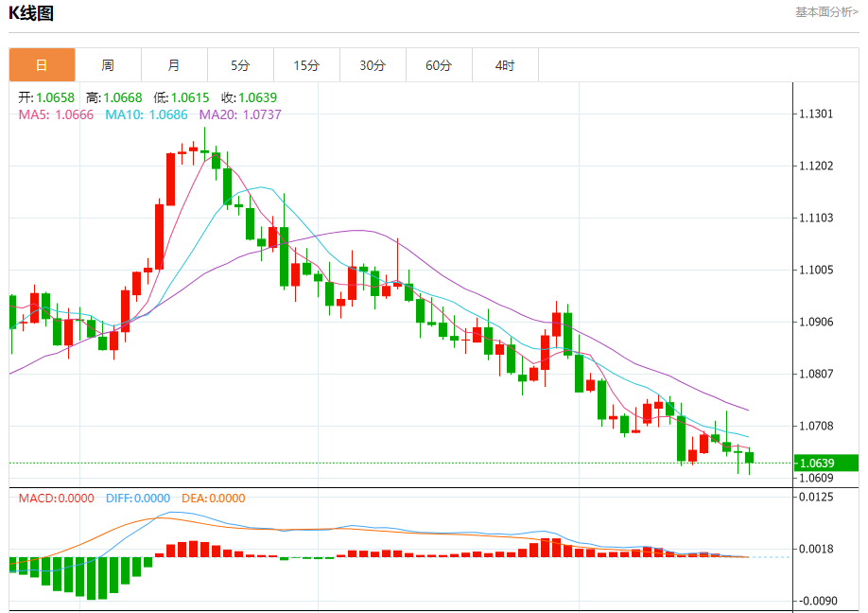Image resolution: width=868 pixels, height=613 pixels.
Task: Open the 基本面分析 link
Action: tap(827, 11)
